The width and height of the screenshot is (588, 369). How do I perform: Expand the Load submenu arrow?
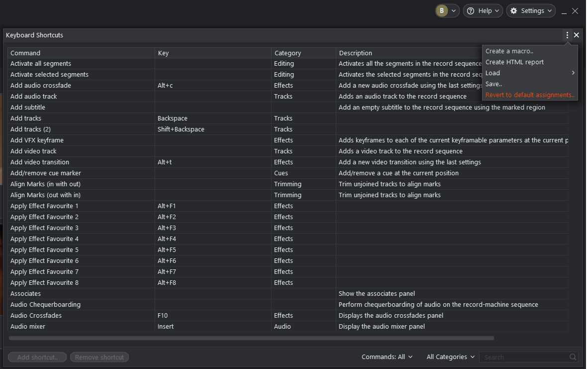[x=573, y=73]
